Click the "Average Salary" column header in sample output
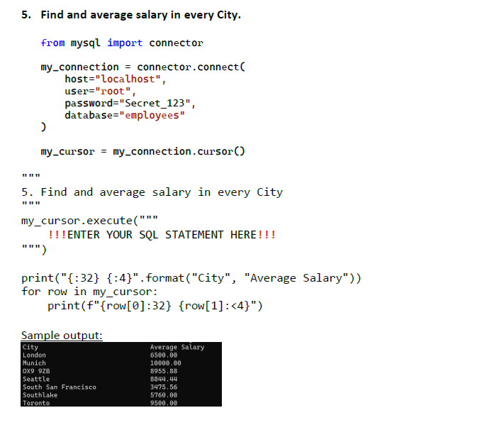This screenshot has height=425, width=504. click(177, 347)
